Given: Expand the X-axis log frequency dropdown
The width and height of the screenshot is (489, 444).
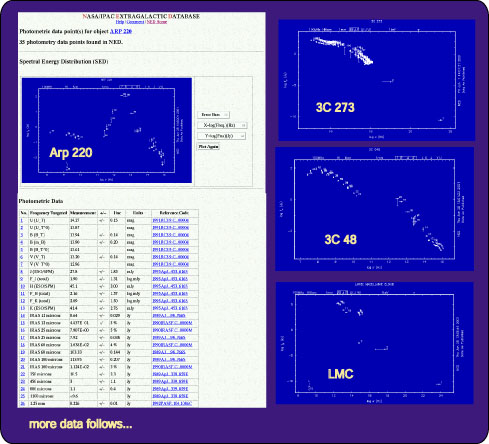Looking at the screenshot, I should click(x=222, y=125).
